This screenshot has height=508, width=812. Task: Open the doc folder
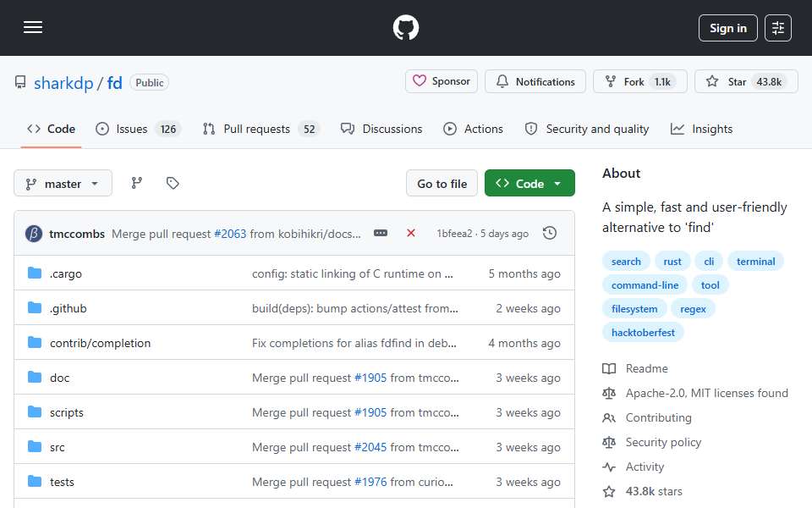(x=59, y=378)
